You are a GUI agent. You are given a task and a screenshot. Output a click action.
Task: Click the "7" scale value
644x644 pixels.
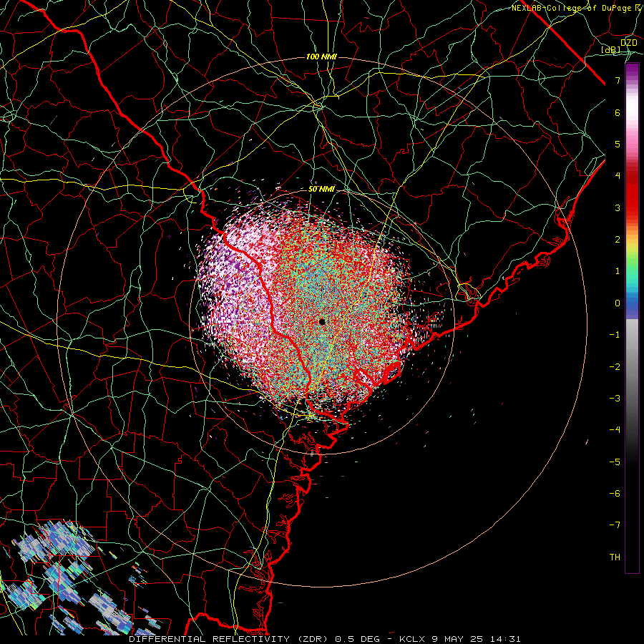point(618,80)
